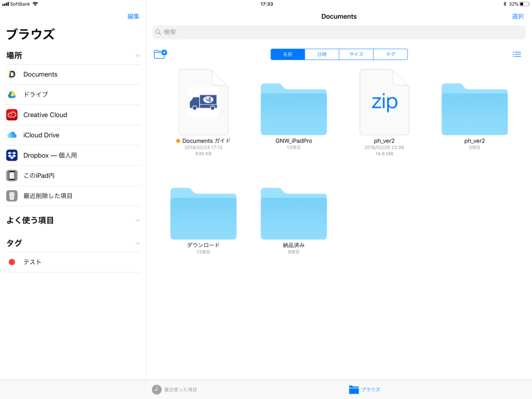The width and height of the screenshot is (532, 399).
Task: Switch to list view icon
Action: (516, 55)
